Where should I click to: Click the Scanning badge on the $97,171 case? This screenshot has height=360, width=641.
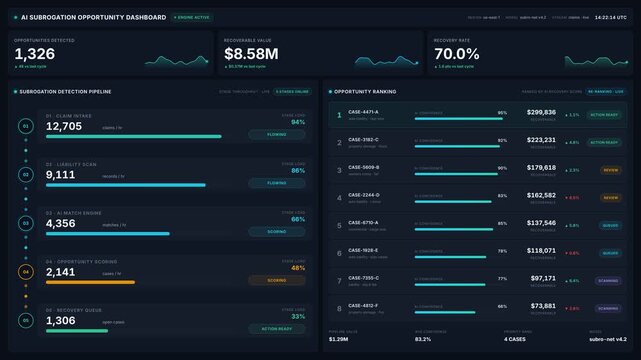tap(608, 281)
